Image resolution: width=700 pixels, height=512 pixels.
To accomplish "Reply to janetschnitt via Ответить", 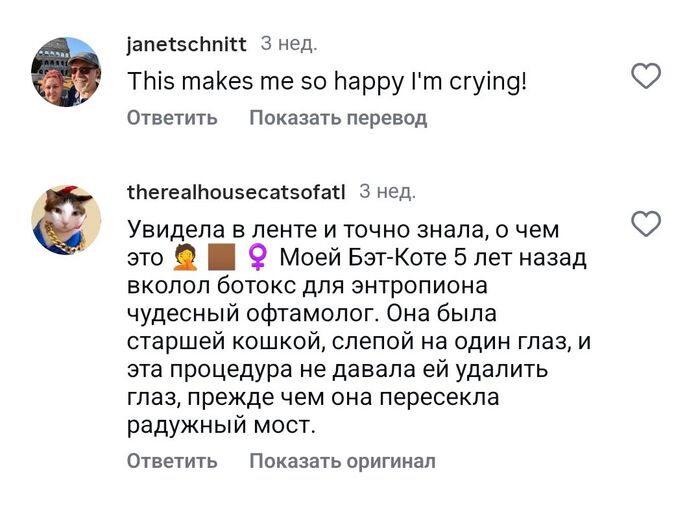I will pyautogui.click(x=172, y=118).
